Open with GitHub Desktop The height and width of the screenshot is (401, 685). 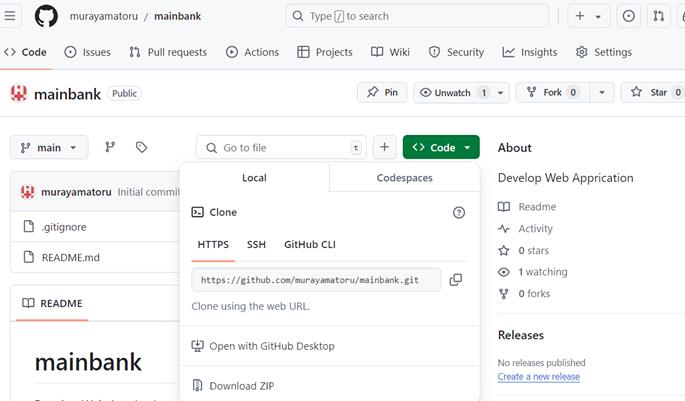pos(263,346)
